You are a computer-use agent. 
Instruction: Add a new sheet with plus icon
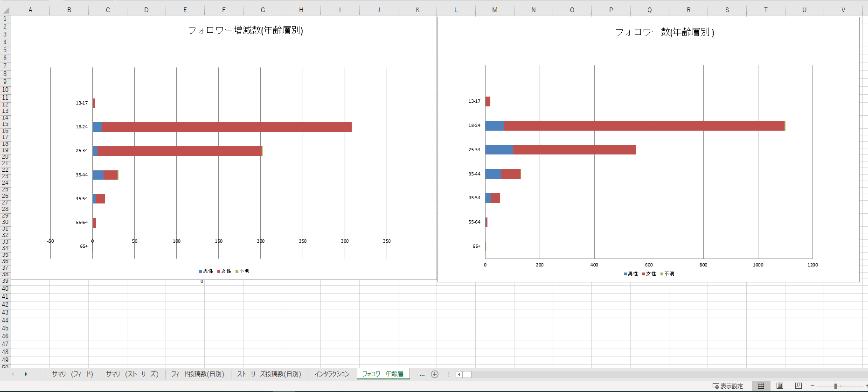pos(435,374)
